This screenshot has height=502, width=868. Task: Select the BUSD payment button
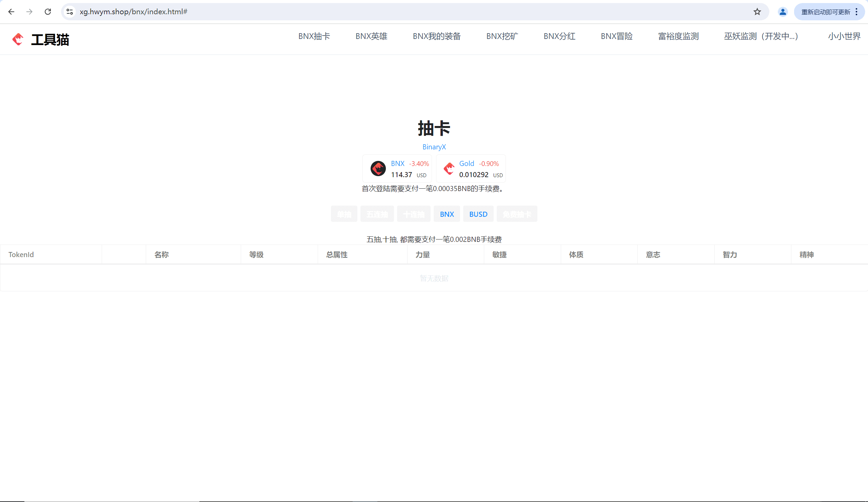tap(478, 214)
